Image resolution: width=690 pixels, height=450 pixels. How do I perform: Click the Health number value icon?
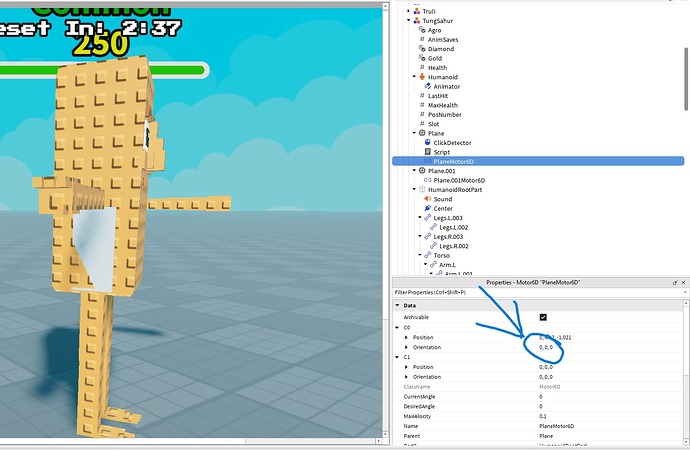(422, 67)
